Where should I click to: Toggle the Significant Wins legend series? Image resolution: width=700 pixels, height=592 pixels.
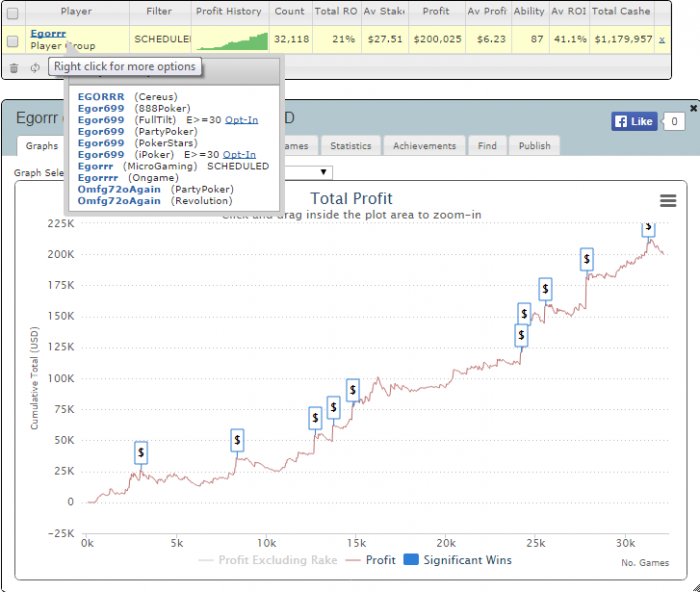[x=458, y=560]
